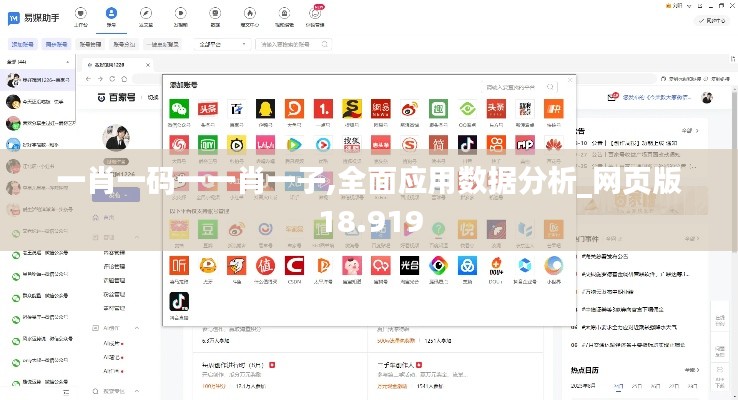738x400 pixels.
Task: Open the pen article-publishing icon in top navigation
Action: pyautogui.click(x=146, y=13)
